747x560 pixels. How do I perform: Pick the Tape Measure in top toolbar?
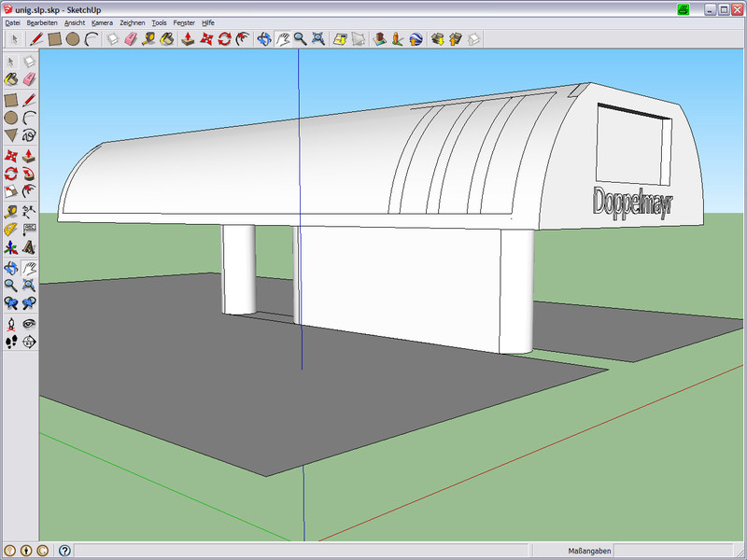click(148, 39)
